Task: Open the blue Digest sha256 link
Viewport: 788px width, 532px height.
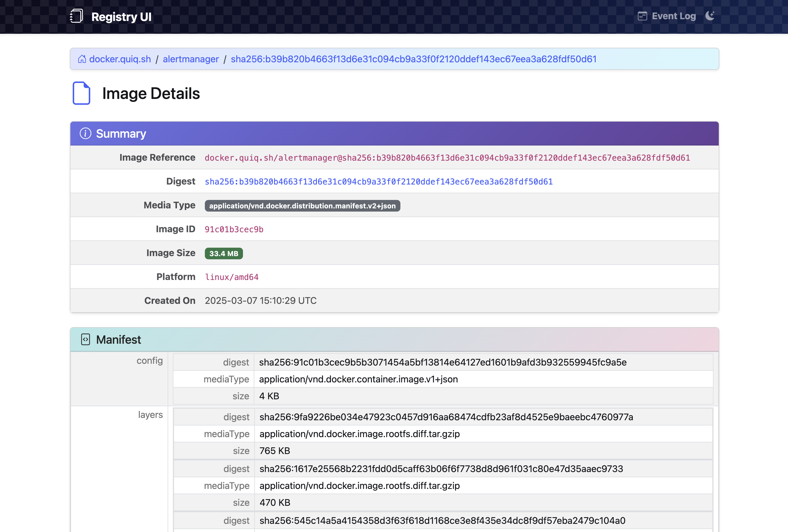Action: [378, 182]
